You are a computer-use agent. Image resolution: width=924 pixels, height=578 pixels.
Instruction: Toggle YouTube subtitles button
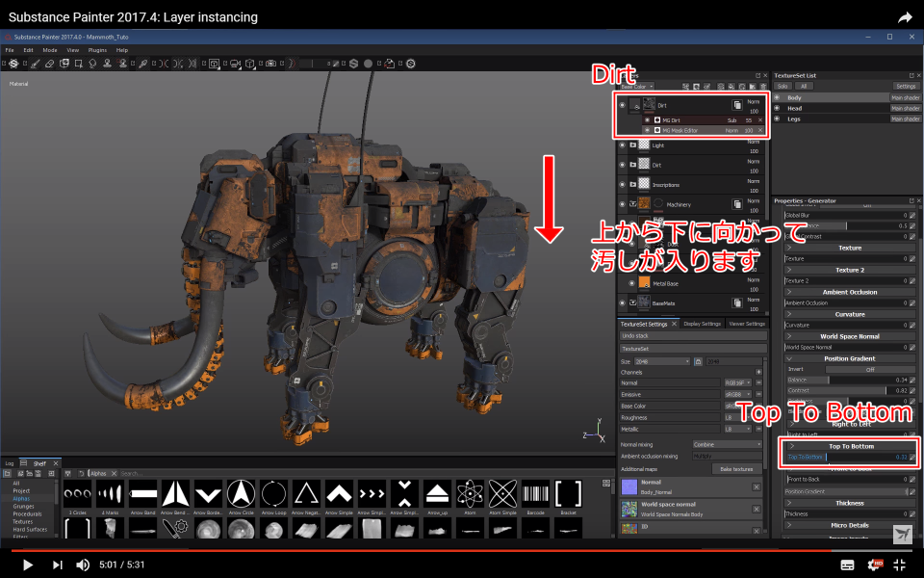pyautogui.click(x=847, y=565)
